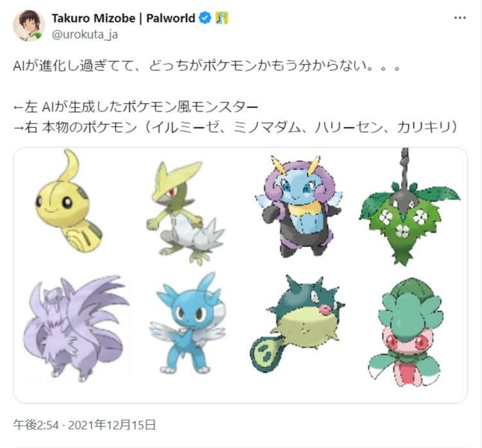The width and height of the screenshot is (482, 448).
Task: Click Takuro Mizobe's profile avatar
Action: (29, 26)
